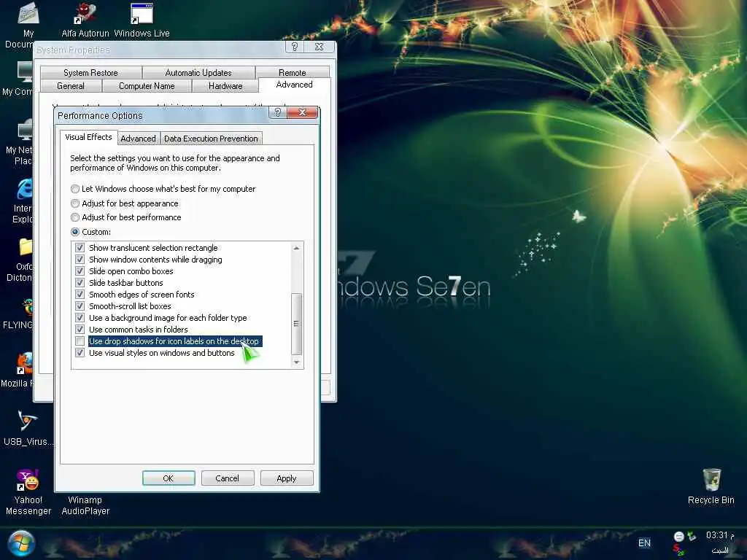
Task: Switch to Performance Options Advanced tab
Action: pos(138,139)
